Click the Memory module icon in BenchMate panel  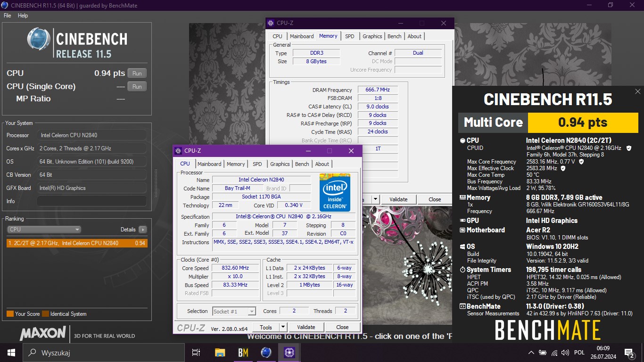[x=462, y=198]
